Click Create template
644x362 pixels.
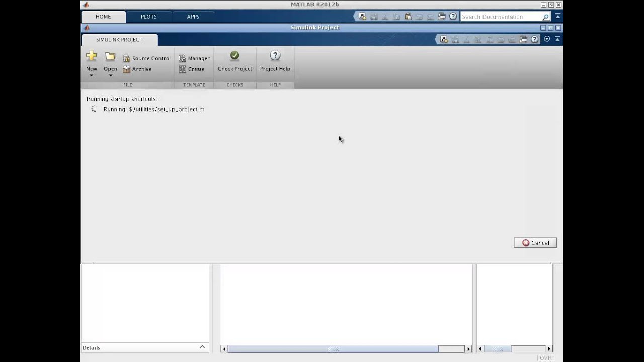[x=191, y=69]
